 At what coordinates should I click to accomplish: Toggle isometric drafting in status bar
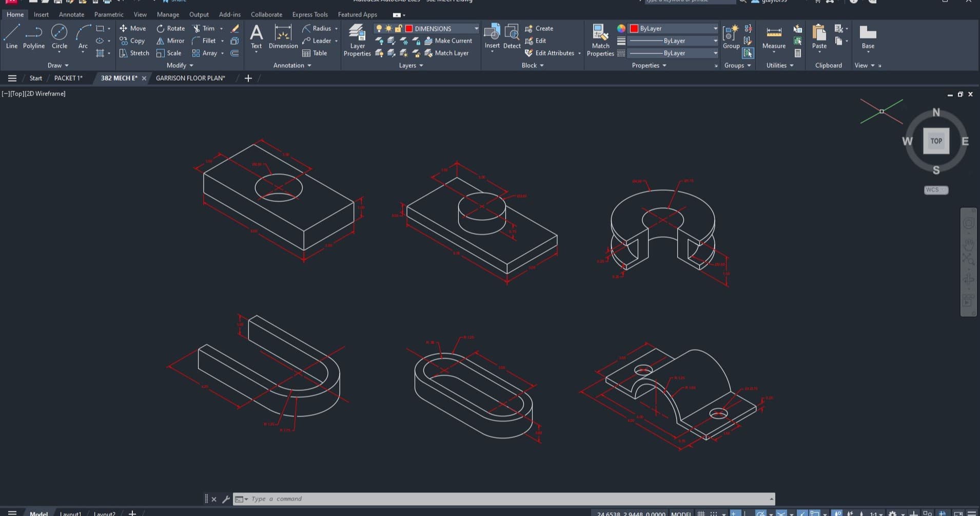click(781, 513)
